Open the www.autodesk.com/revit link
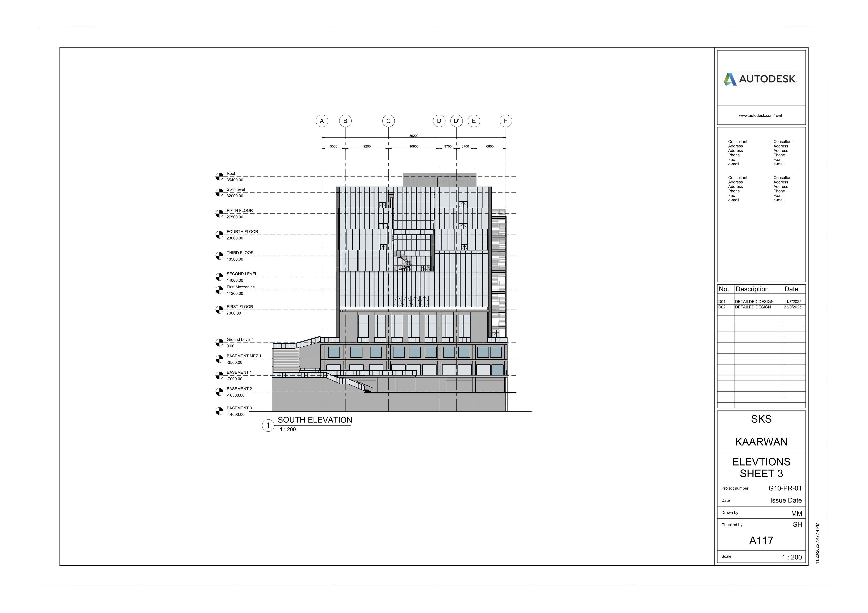Screen dimensions: 868x613 (760, 115)
